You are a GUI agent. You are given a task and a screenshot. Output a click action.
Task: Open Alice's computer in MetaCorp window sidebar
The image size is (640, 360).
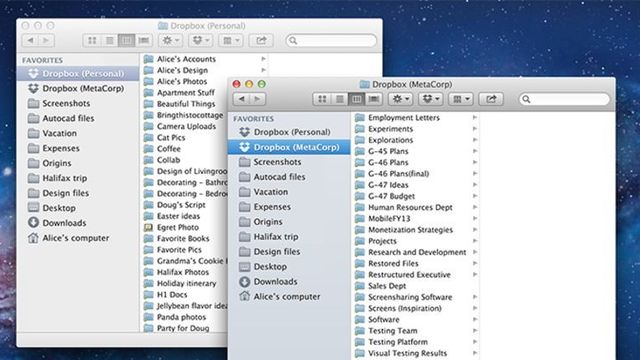click(289, 297)
